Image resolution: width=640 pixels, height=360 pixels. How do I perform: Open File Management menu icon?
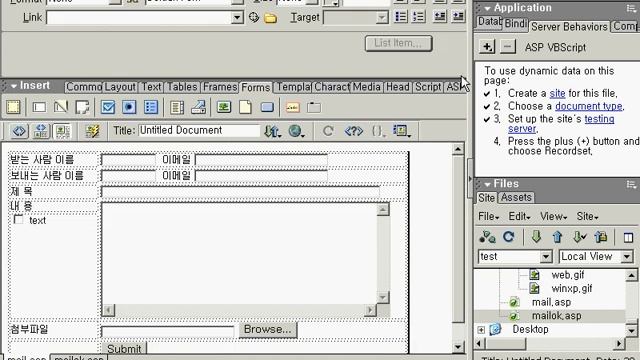click(x=272, y=131)
